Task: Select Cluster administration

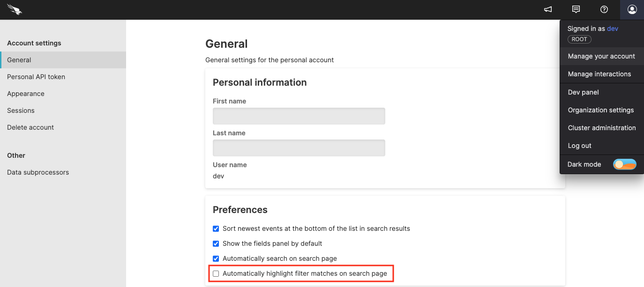Action: 601,128
